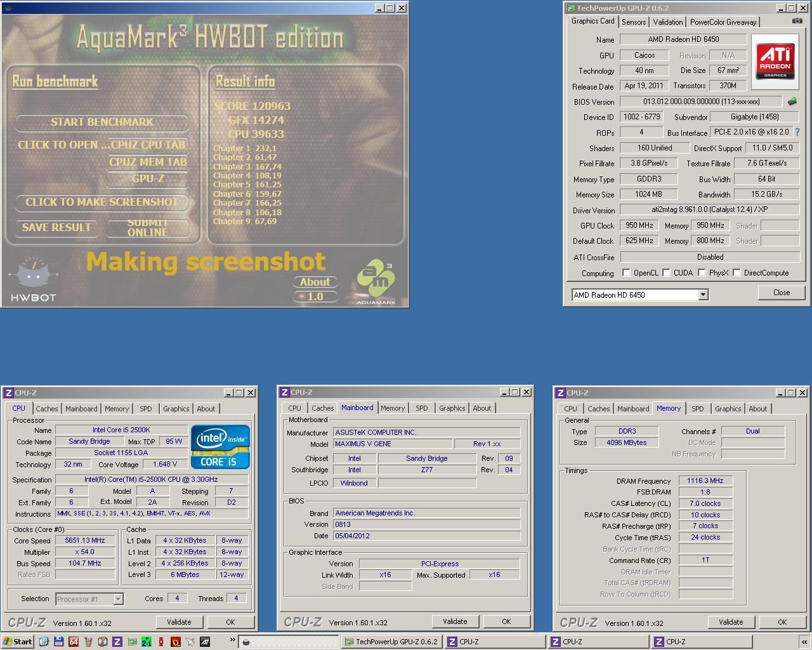This screenshot has height=650, width=812.
Task: Click the HWBOT cat logo in AquaMark
Action: (33, 279)
